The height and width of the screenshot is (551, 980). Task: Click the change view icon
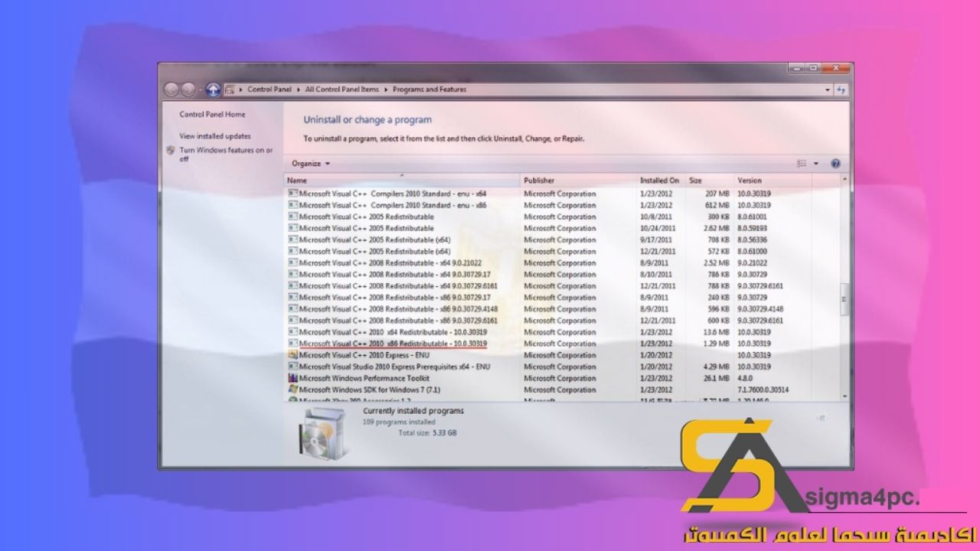coord(802,164)
